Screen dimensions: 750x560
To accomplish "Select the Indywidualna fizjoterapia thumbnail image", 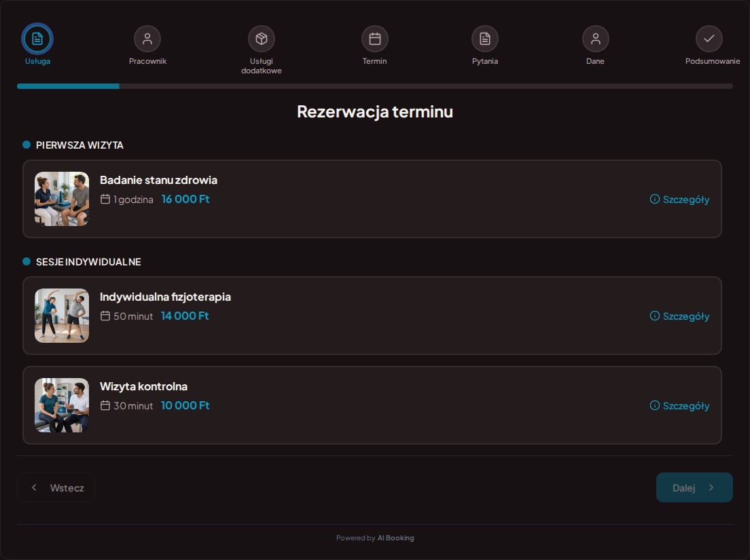I will [x=62, y=316].
